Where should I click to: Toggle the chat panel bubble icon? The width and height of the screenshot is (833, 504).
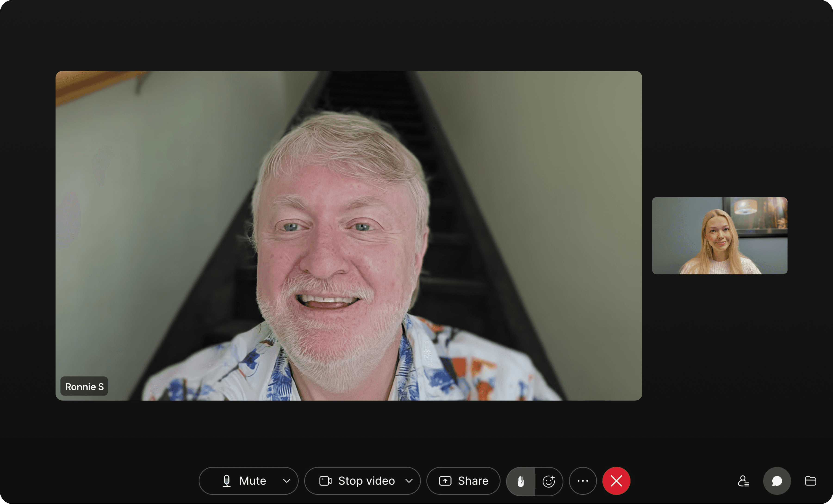[777, 481]
